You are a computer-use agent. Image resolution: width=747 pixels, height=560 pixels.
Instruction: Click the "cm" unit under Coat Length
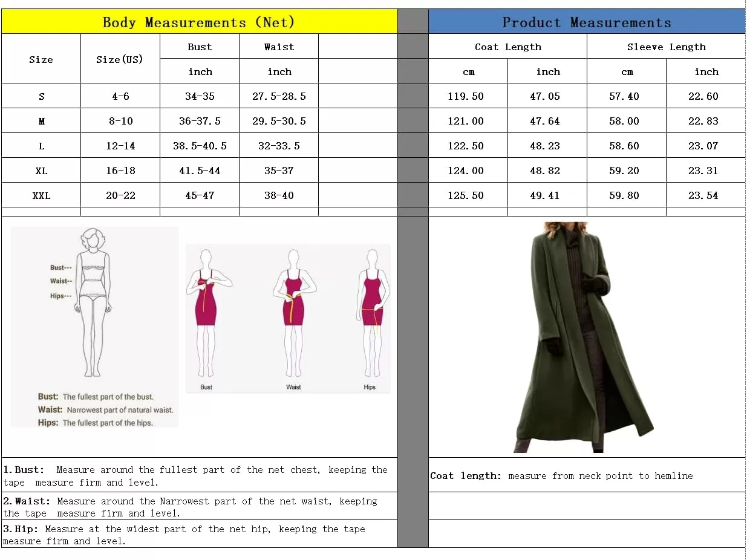coord(468,71)
